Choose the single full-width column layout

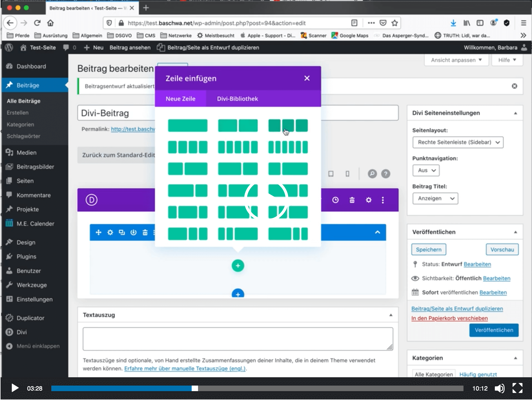click(x=188, y=126)
